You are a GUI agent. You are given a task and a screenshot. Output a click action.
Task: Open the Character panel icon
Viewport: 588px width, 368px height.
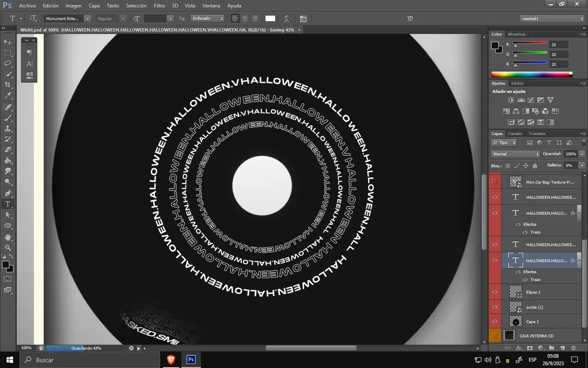coord(29,64)
